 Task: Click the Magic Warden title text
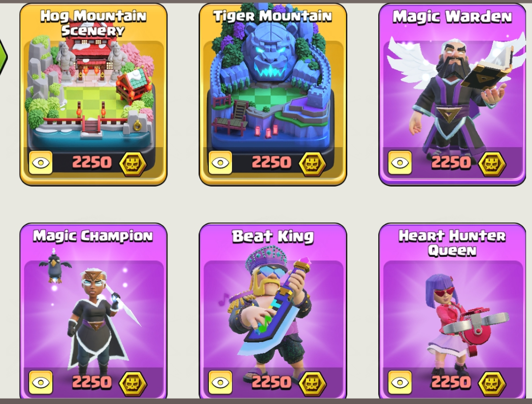pyautogui.click(x=452, y=17)
